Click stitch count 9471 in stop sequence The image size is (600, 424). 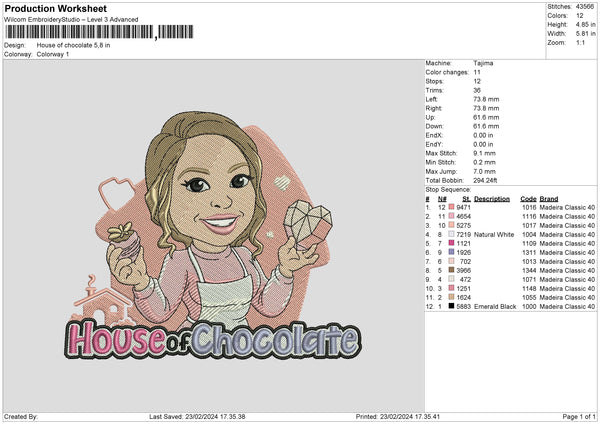[463, 207]
